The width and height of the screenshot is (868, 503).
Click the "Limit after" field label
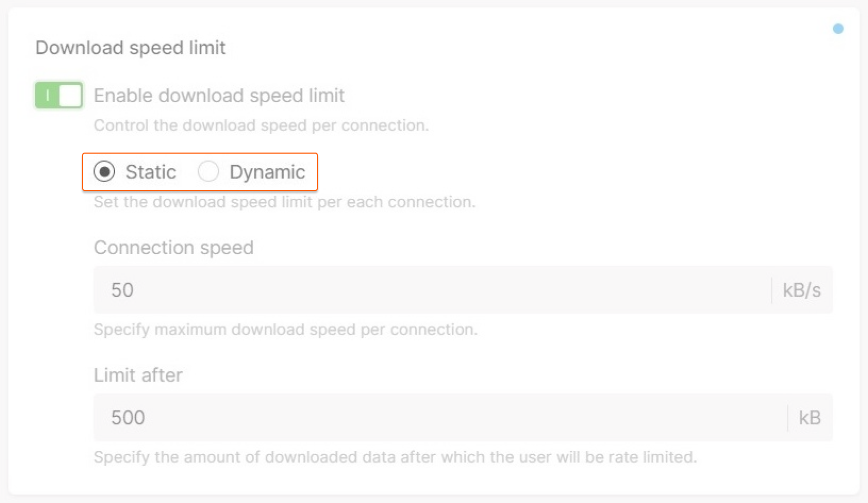point(138,375)
